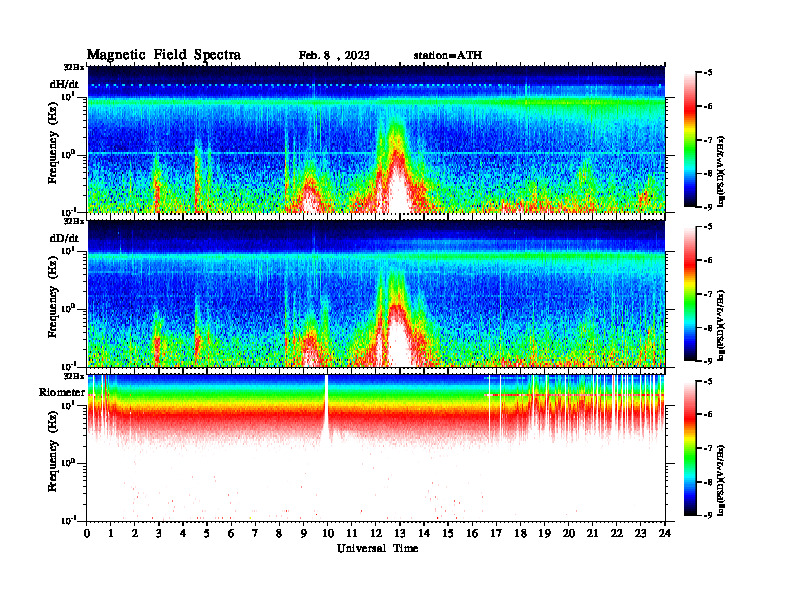Click hour "18" tick label on time axis

point(520,533)
